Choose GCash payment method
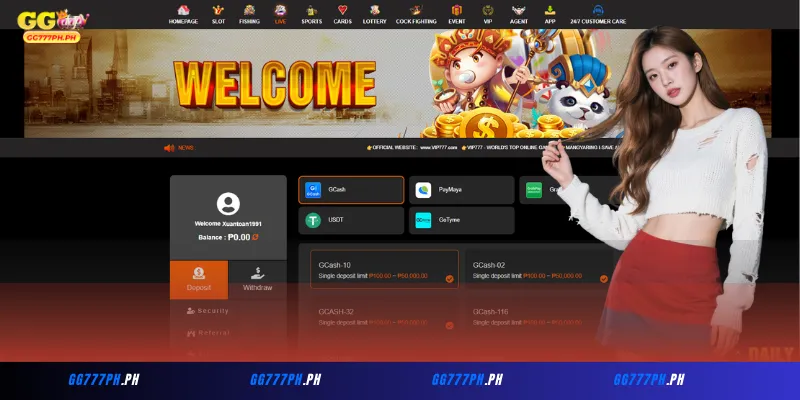 point(351,190)
